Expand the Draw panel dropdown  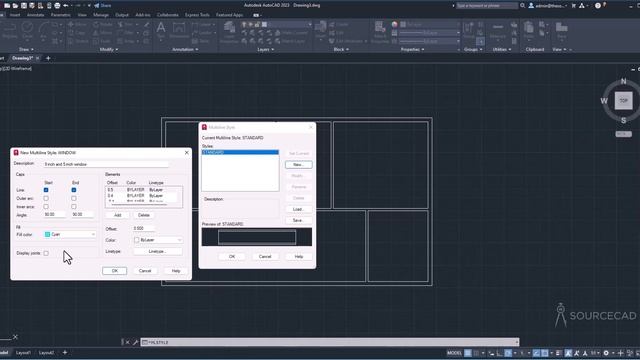click(x=26, y=49)
